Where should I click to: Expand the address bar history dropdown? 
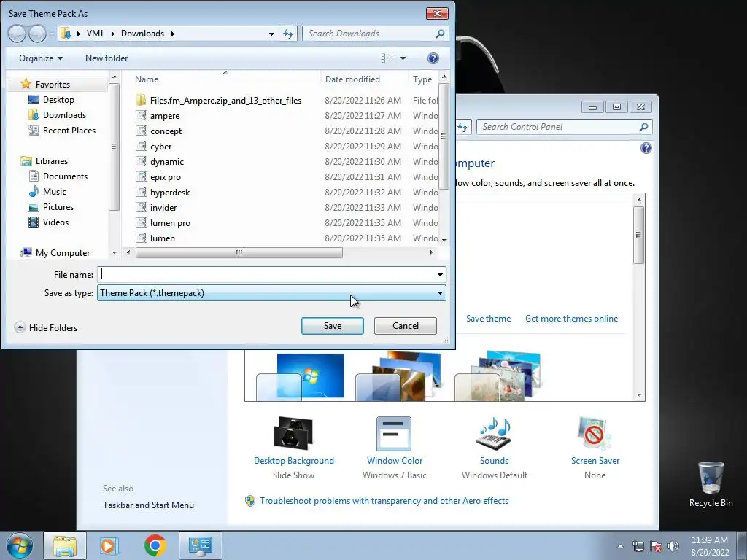(271, 34)
